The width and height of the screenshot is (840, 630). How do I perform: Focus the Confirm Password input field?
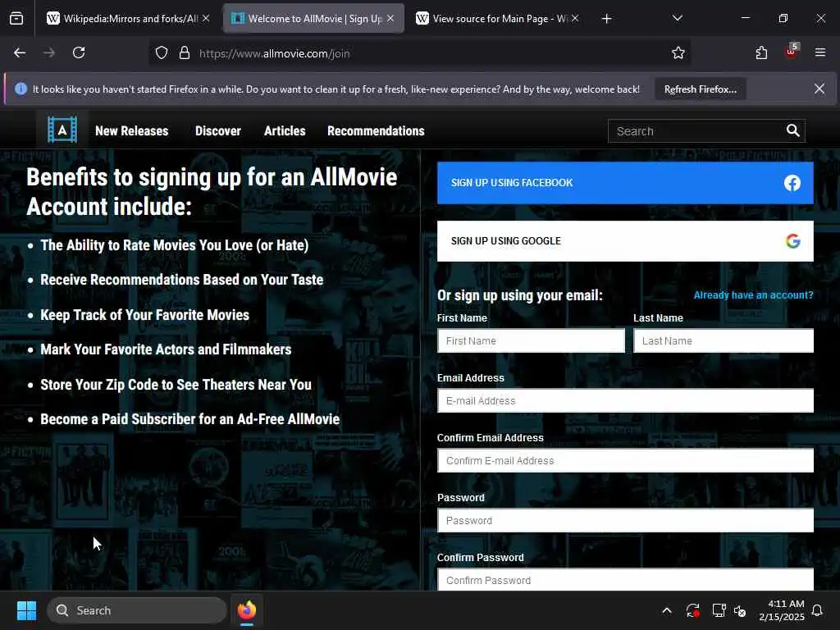click(x=625, y=580)
